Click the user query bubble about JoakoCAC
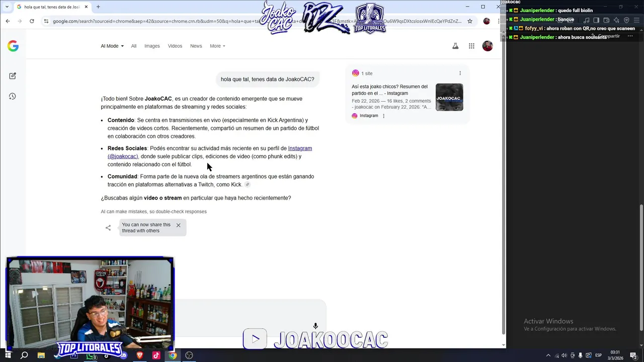 tap(267, 79)
